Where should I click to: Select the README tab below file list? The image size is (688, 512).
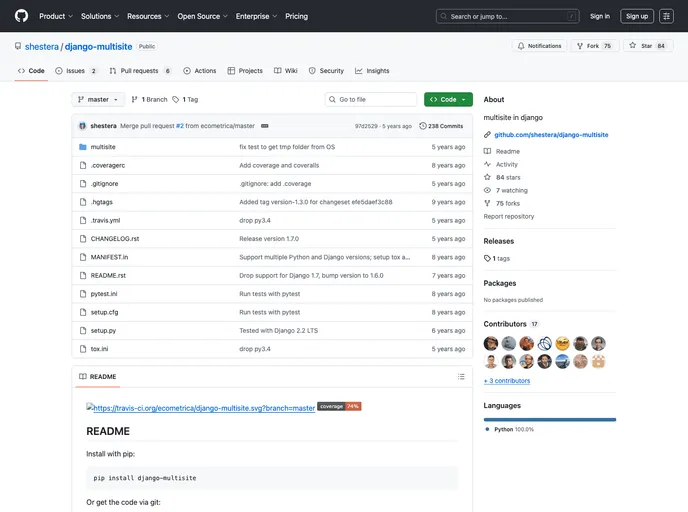97,376
